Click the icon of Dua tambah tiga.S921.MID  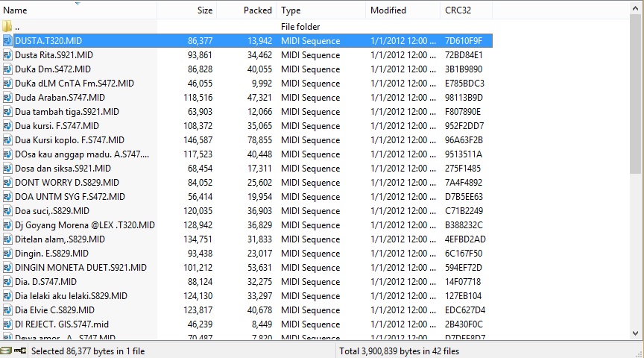(x=7, y=111)
